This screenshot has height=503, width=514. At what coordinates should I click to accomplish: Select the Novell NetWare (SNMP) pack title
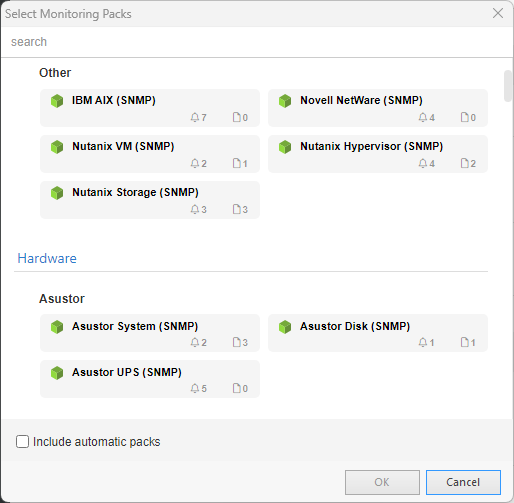pyautogui.click(x=361, y=100)
